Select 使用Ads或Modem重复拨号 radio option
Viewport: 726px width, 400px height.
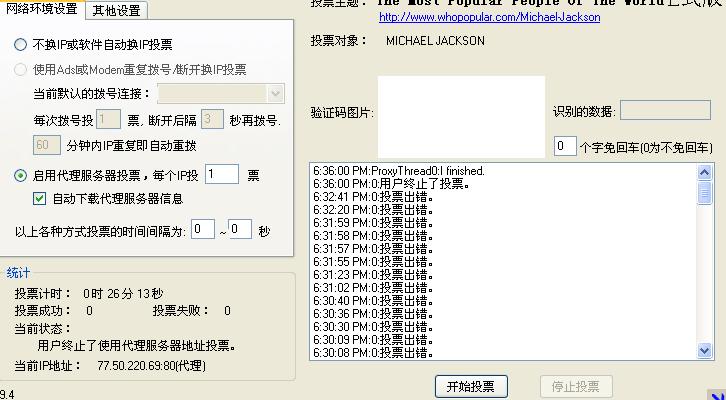click(x=21, y=70)
